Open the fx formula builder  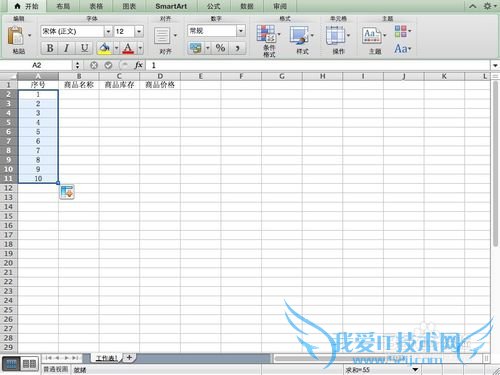[139, 65]
